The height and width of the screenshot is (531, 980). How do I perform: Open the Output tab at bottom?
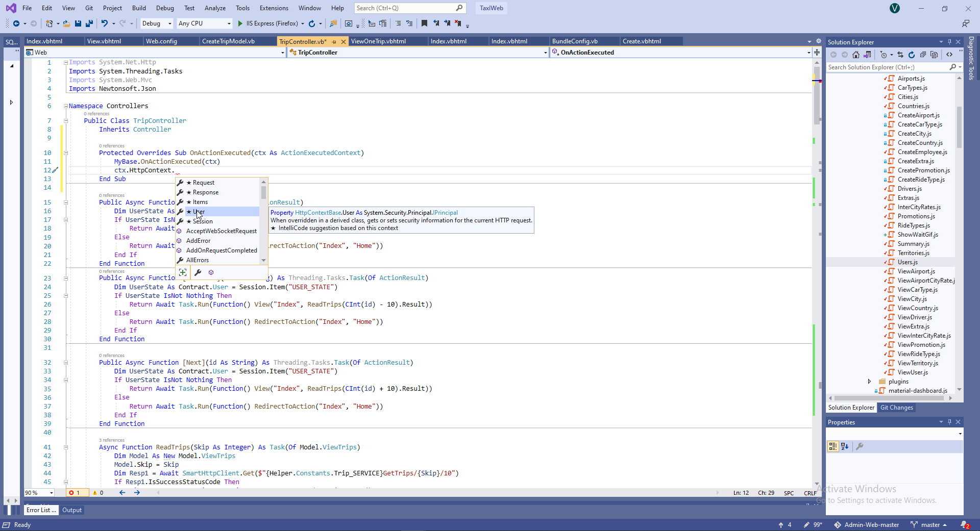click(72, 510)
